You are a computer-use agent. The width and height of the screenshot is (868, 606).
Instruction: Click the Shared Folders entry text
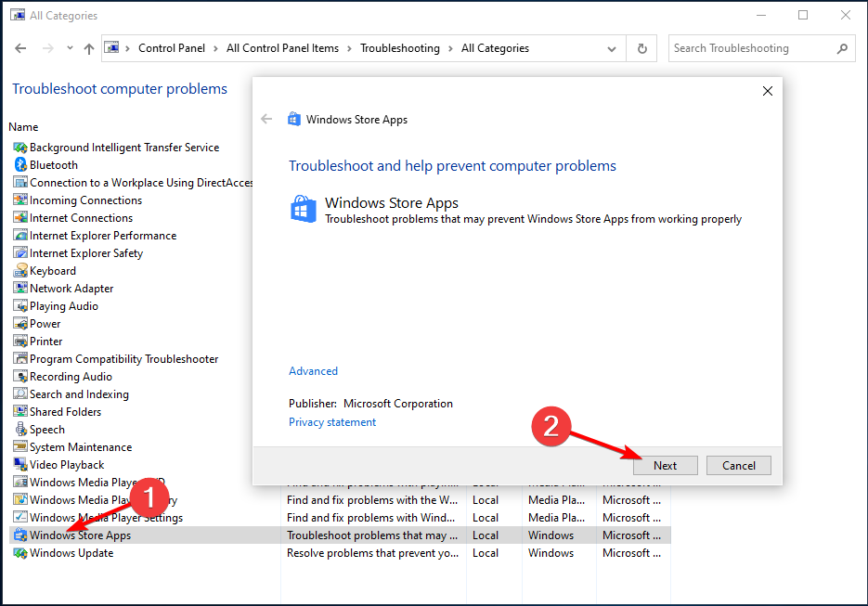(x=65, y=412)
